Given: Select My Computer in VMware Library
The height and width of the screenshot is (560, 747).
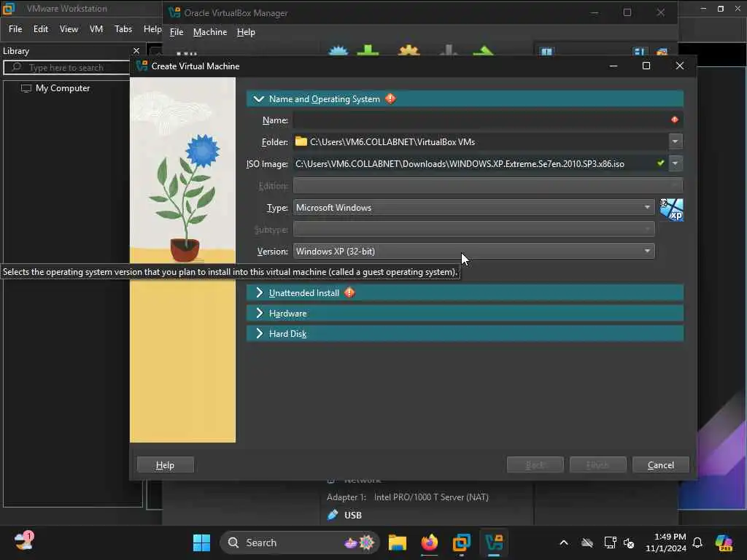Looking at the screenshot, I should pos(63,88).
